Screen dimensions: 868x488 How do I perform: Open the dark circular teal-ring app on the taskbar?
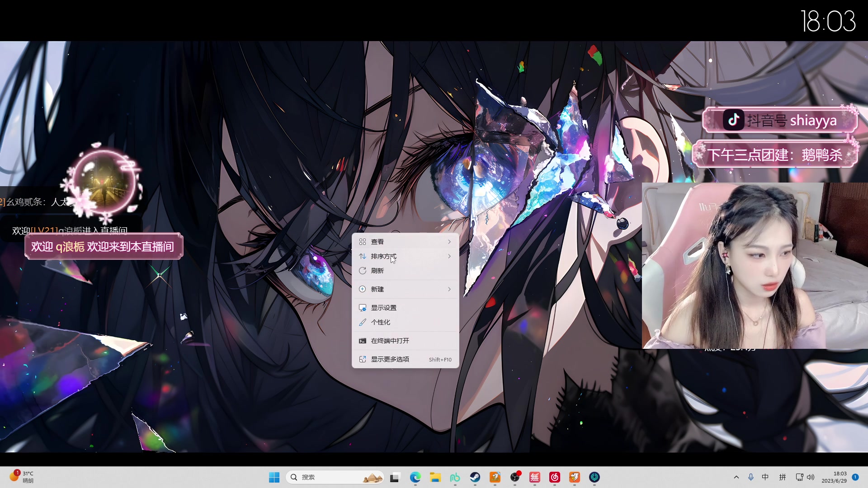(594, 477)
